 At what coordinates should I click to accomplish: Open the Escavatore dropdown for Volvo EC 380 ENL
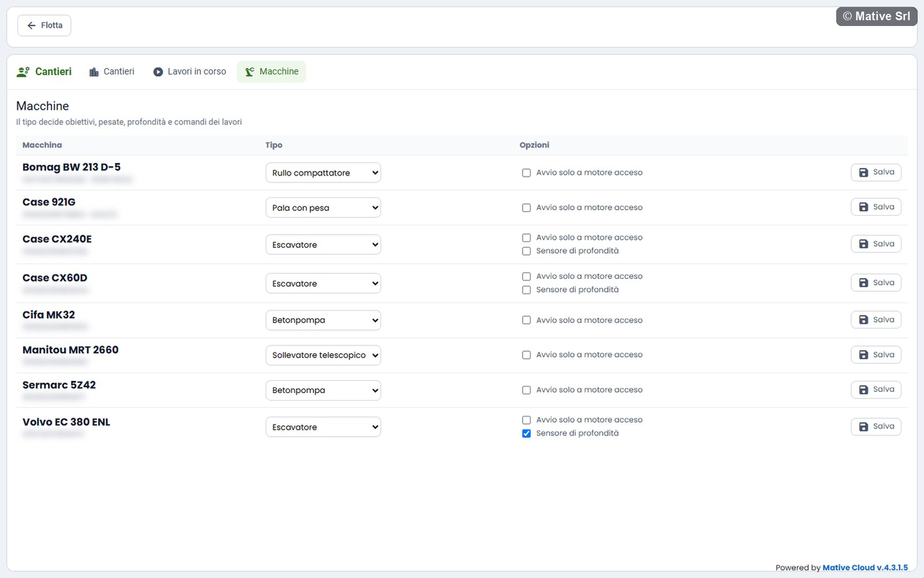coord(323,427)
